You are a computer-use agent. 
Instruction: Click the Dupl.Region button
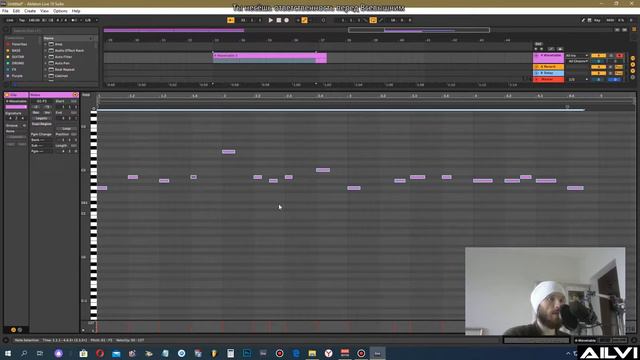pos(41,124)
